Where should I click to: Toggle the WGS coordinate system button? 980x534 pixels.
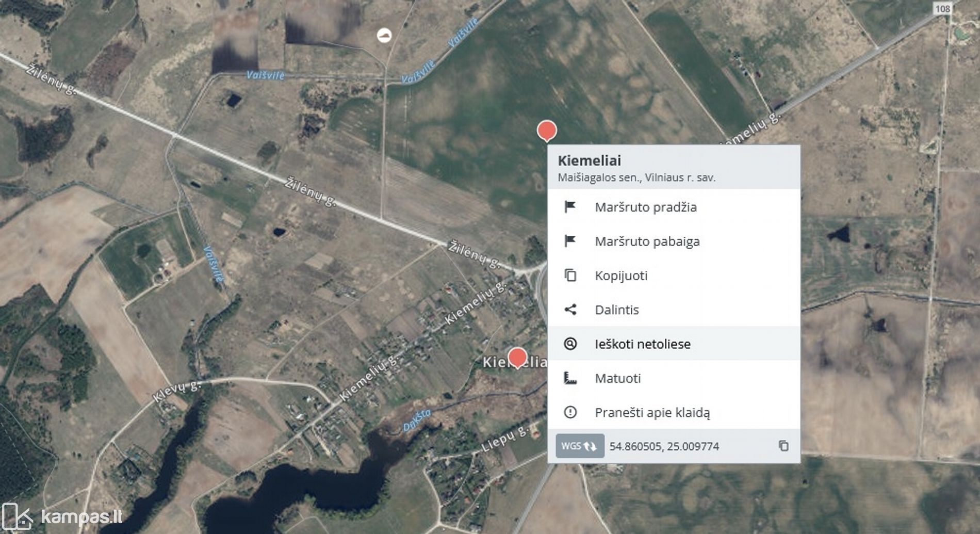[x=580, y=446]
